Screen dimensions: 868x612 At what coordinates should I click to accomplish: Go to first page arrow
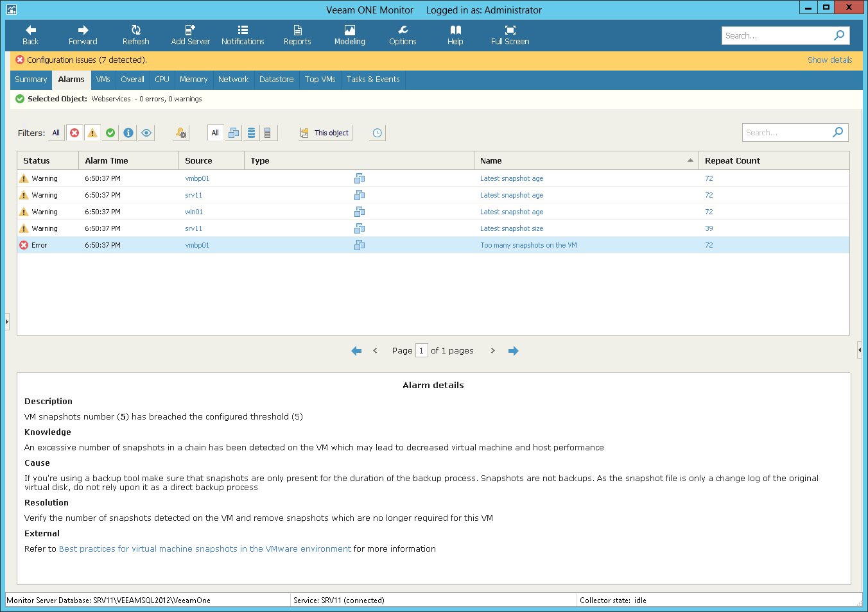[x=356, y=351]
